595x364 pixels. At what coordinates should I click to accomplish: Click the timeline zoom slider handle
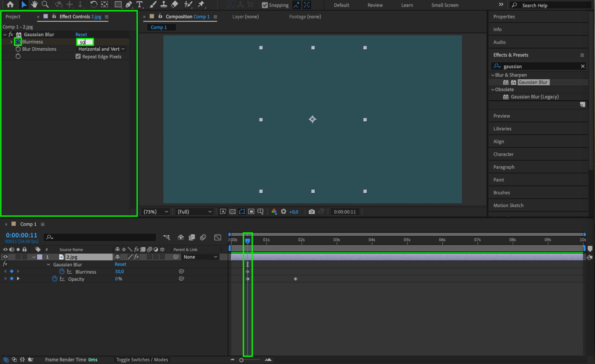point(241,360)
